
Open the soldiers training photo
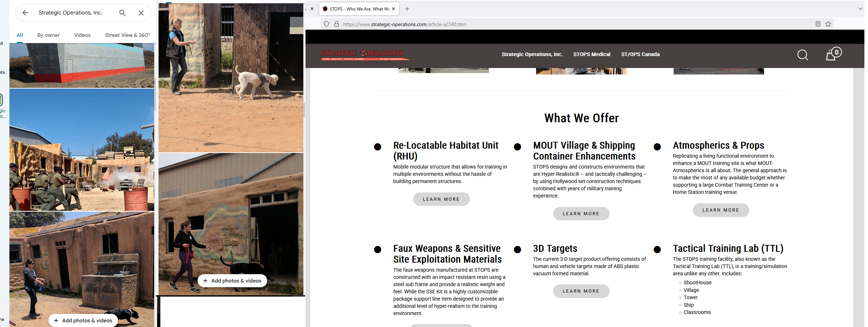(82, 150)
